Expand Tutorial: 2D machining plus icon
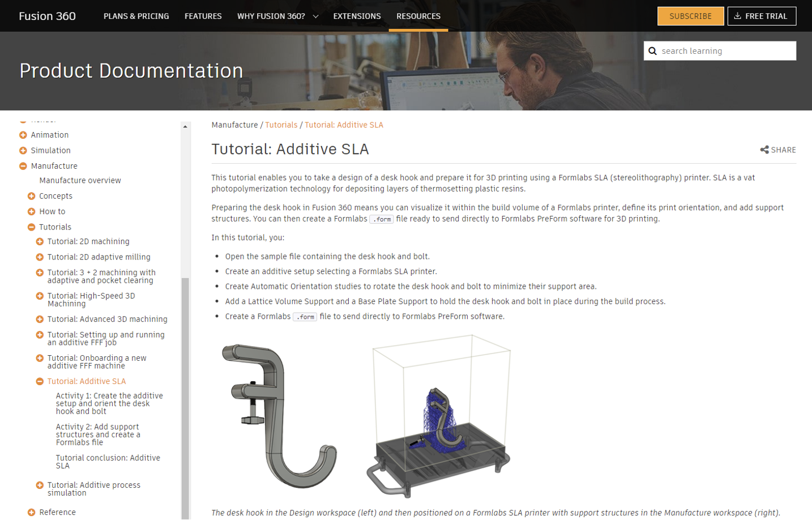 40,241
